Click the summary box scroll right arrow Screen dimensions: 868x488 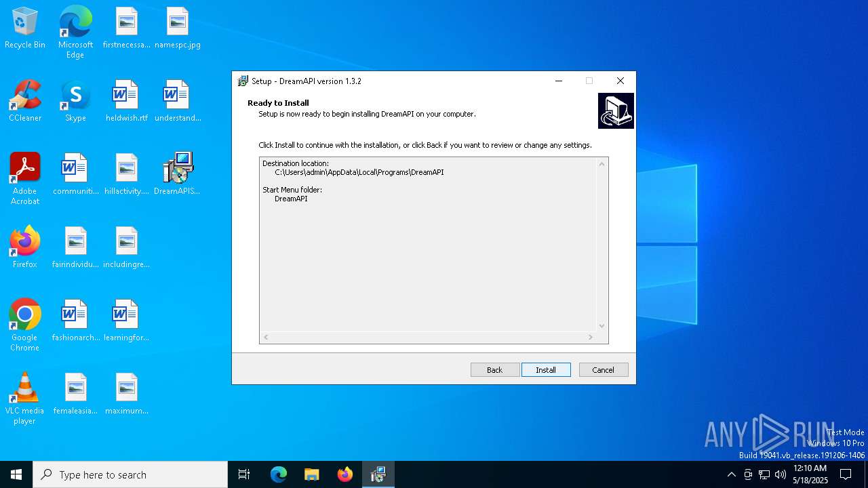click(x=591, y=337)
